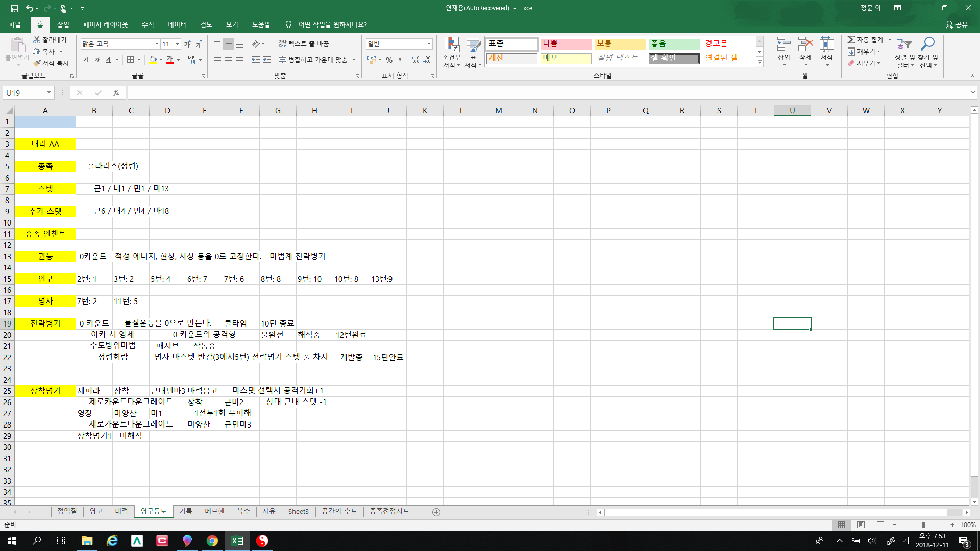Click the 공유 share button
Viewport: 980px width, 551px height.
pos(957,24)
